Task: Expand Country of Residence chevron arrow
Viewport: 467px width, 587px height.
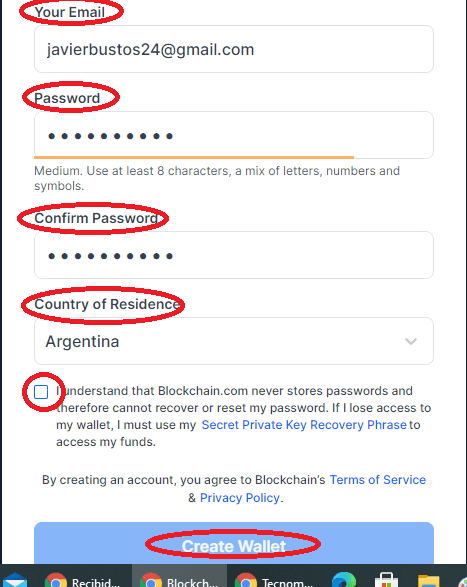Action: click(x=411, y=341)
